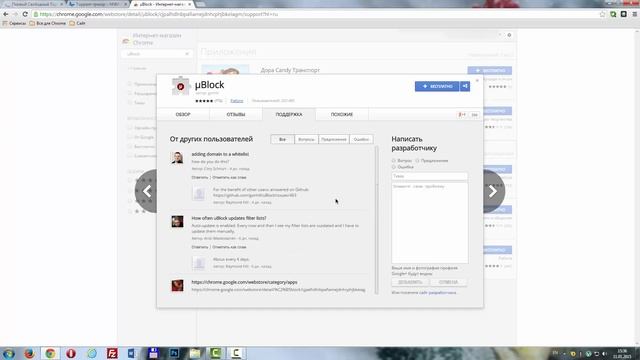The width and height of the screenshot is (640, 360).
Task: Reload the page with the refresh icon
Action: click(25, 14)
